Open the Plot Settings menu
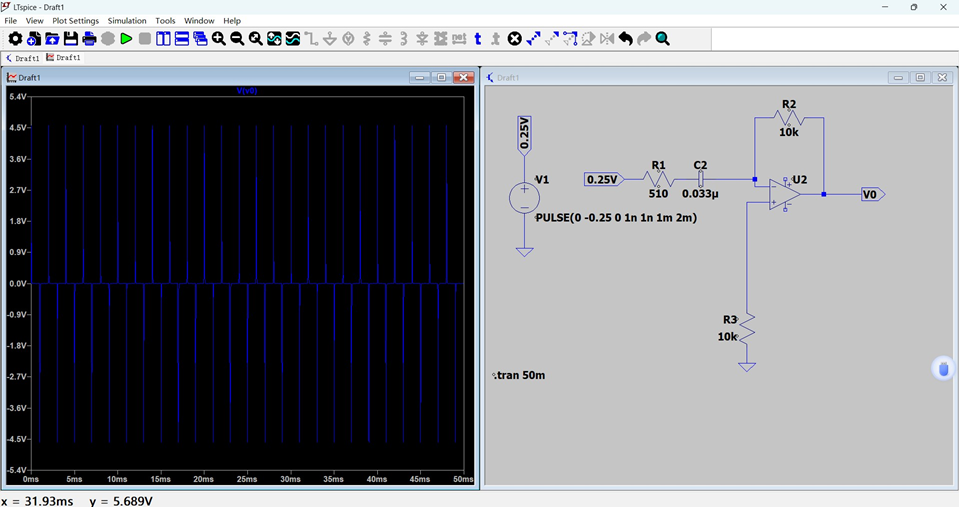The height and width of the screenshot is (507, 959). click(75, 21)
